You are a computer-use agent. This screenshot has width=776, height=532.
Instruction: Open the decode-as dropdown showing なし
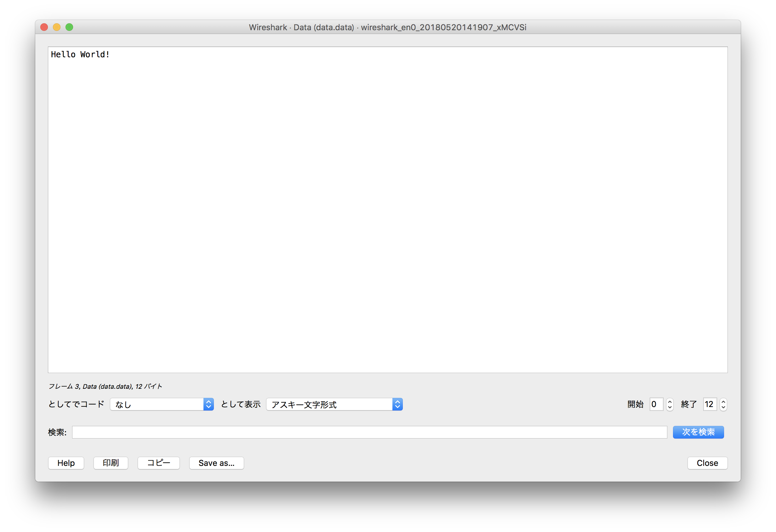coord(162,404)
